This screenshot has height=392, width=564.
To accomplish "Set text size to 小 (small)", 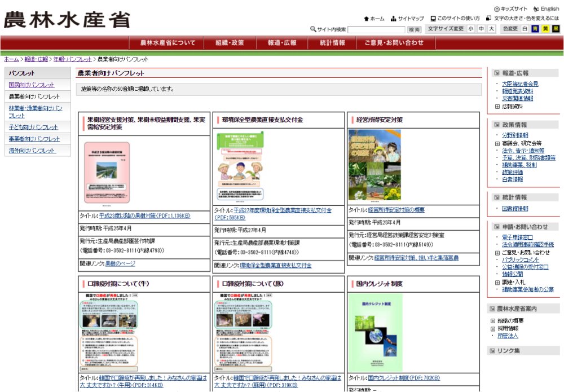I will click(471, 29).
